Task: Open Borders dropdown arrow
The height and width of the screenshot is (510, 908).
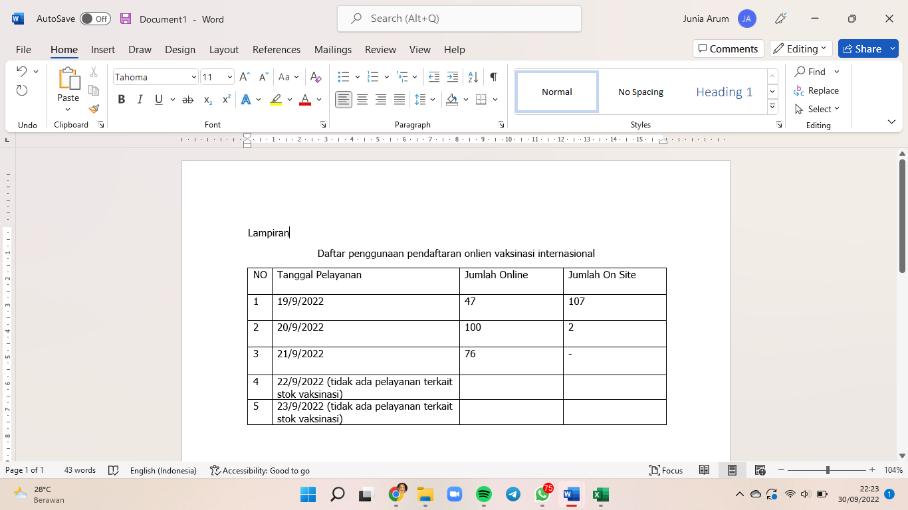Action: point(495,100)
